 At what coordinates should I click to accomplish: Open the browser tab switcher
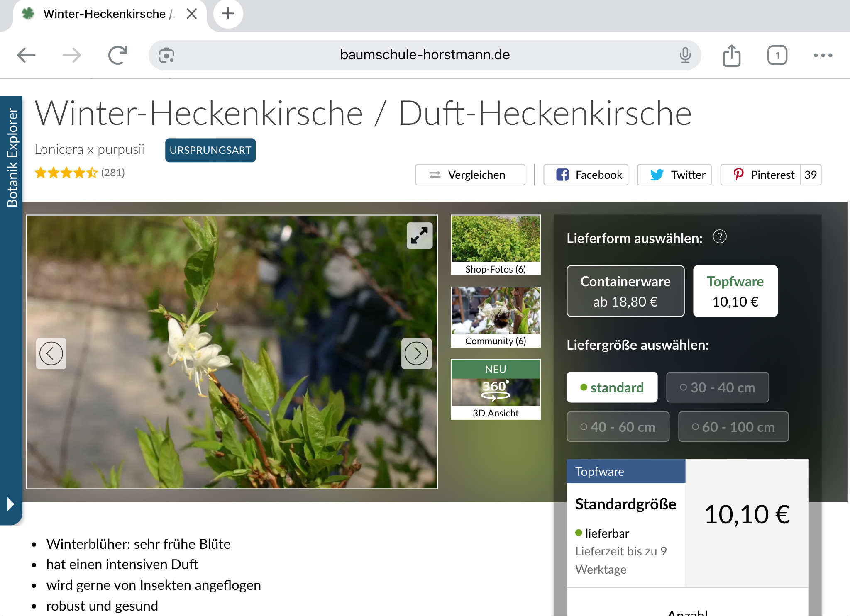click(x=777, y=55)
